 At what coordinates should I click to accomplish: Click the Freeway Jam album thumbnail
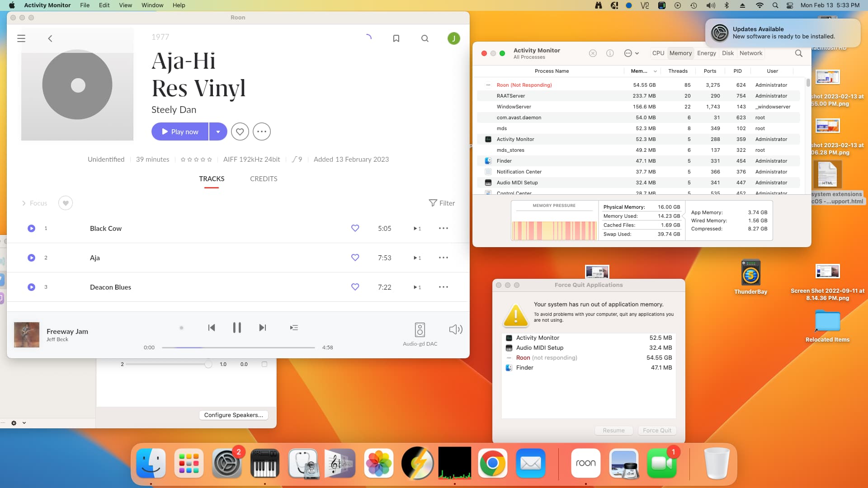pos(27,335)
